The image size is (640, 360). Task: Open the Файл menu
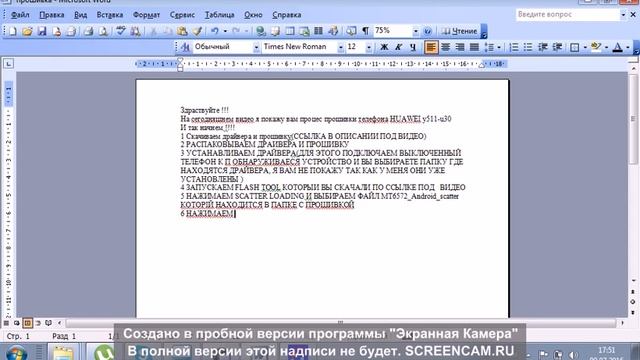pyautogui.click(x=20, y=15)
